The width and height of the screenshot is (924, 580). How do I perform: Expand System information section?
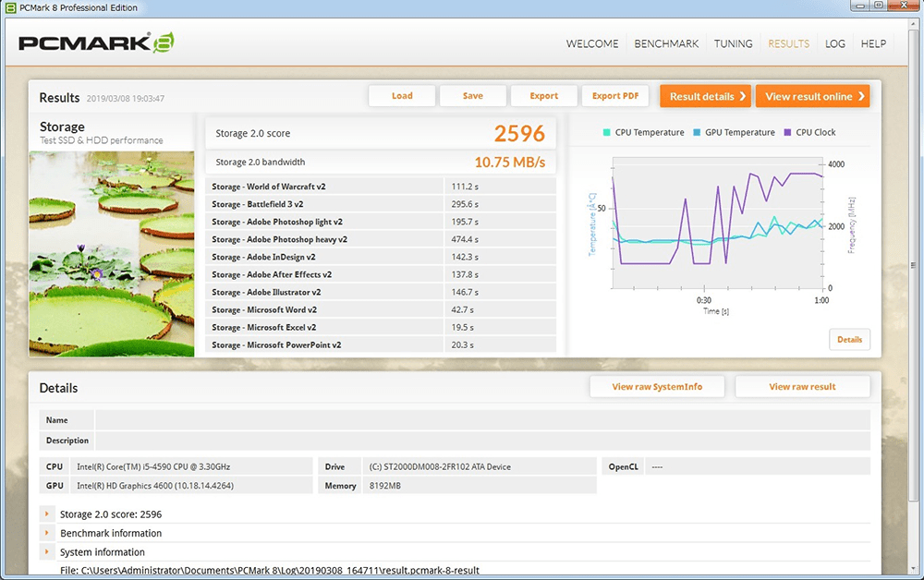pos(47,552)
